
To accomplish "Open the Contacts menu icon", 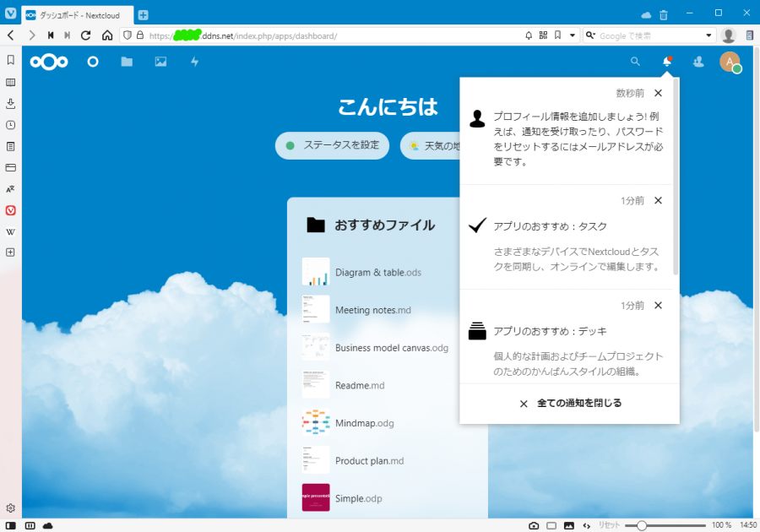I will click(x=698, y=62).
